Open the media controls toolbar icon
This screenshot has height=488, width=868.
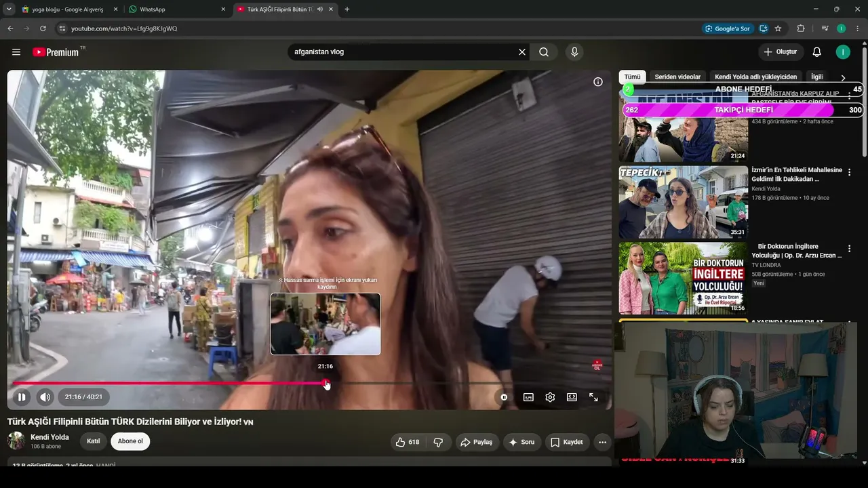pos(825,28)
